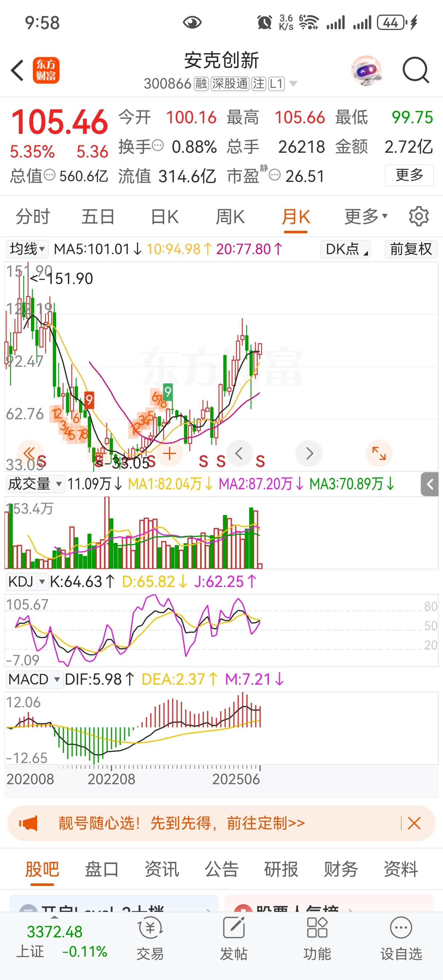Tap the red 9 sequence marker

coord(89,400)
